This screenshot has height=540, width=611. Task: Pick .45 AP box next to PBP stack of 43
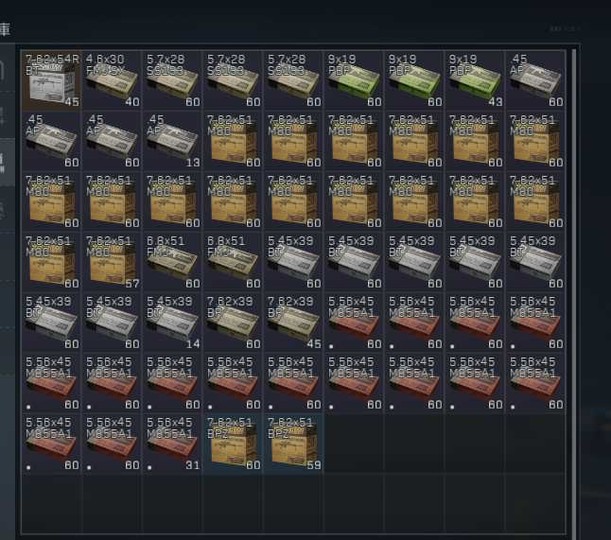(535, 80)
